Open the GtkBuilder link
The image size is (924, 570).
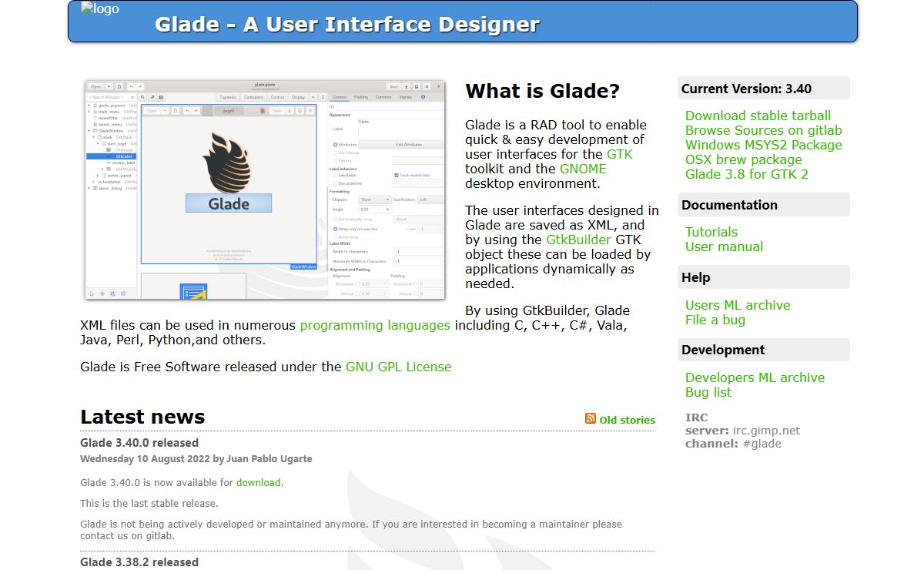pos(578,240)
